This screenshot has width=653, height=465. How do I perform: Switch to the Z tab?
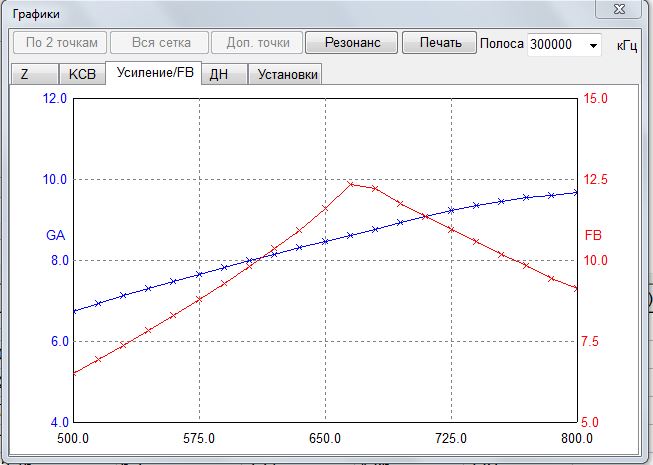(x=34, y=74)
